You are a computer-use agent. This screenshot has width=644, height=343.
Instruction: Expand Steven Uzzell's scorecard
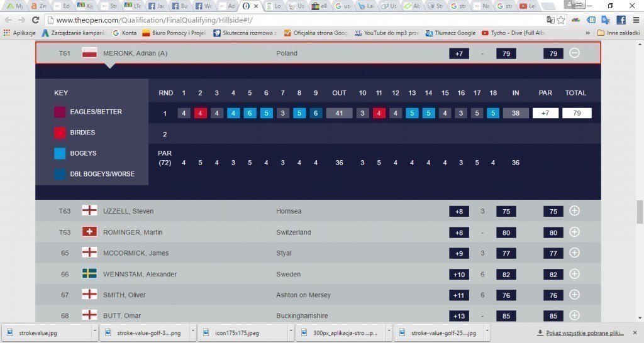click(x=574, y=211)
